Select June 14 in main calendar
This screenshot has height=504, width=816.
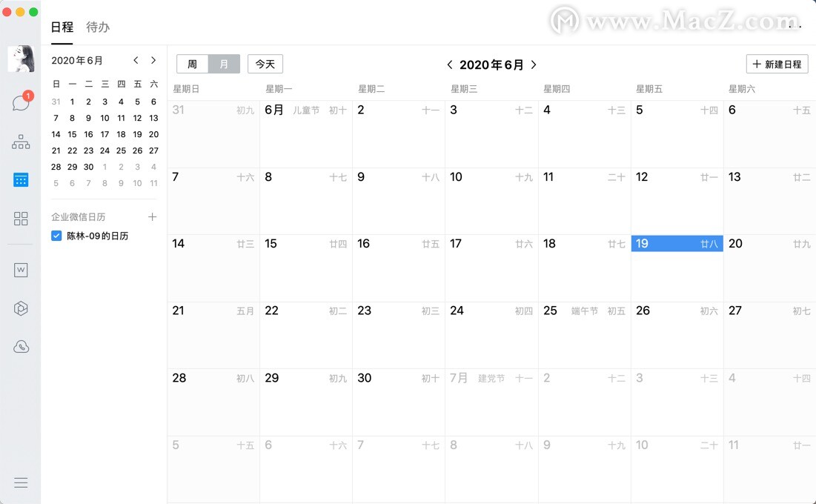(x=213, y=268)
